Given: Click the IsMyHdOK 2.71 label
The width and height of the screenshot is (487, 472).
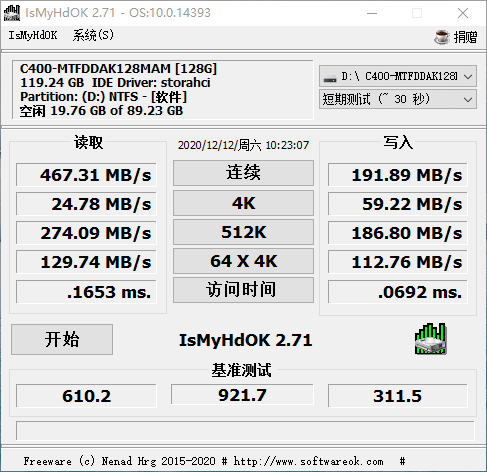Looking at the screenshot, I should tap(246, 340).
